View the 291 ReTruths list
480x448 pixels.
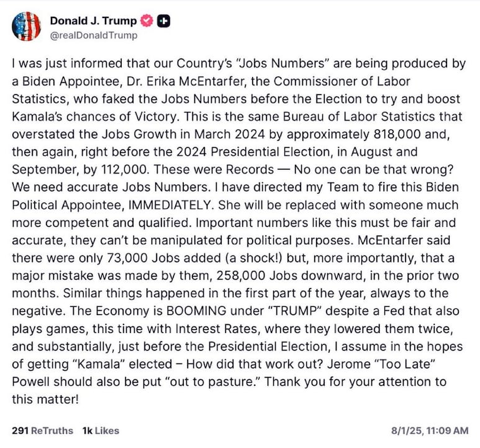pos(43,431)
